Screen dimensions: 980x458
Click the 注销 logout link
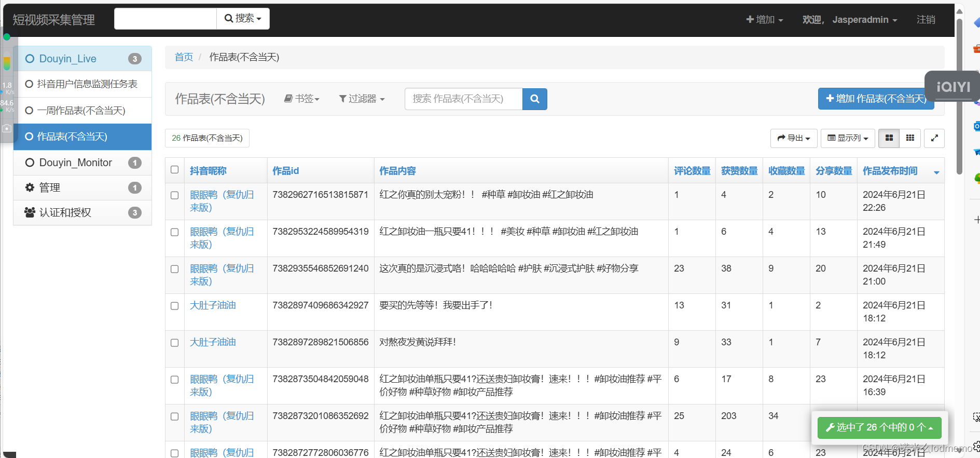click(926, 20)
